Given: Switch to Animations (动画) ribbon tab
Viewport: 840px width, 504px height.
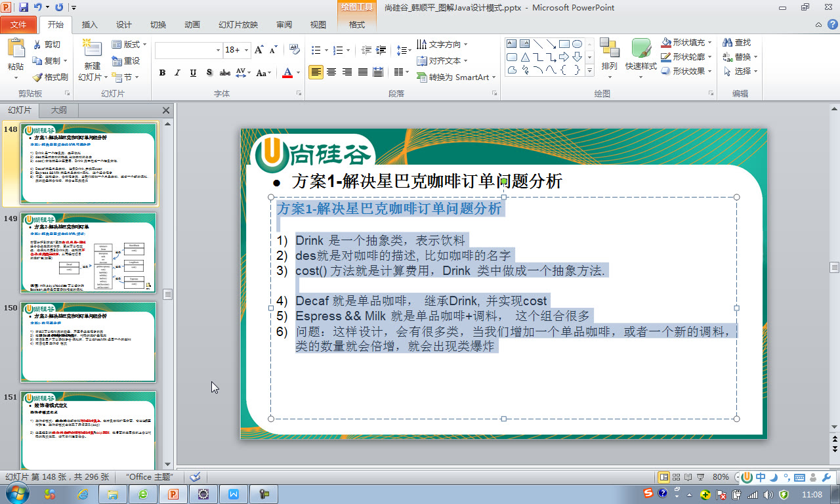Looking at the screenshot, I should tap(192, 25).
